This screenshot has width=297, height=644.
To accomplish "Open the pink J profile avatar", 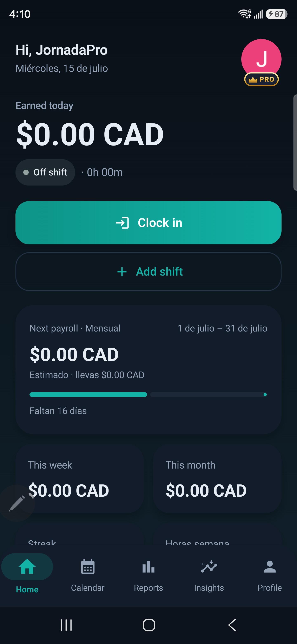I will click(x=261, y=59).
